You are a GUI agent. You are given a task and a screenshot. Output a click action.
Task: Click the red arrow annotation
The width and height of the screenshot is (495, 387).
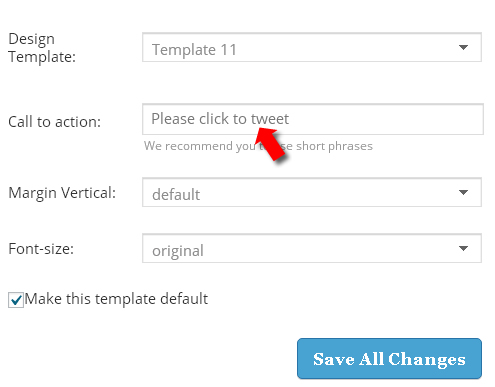coord(271,144)
